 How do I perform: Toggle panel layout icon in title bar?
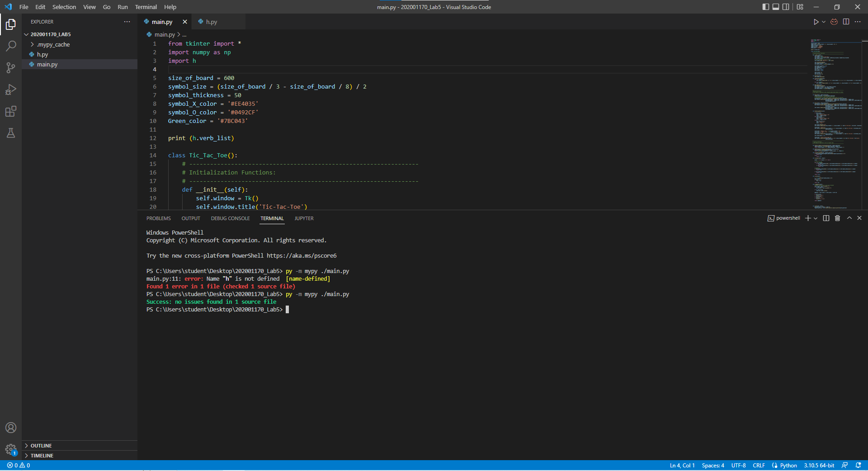[x=776, y=7]
